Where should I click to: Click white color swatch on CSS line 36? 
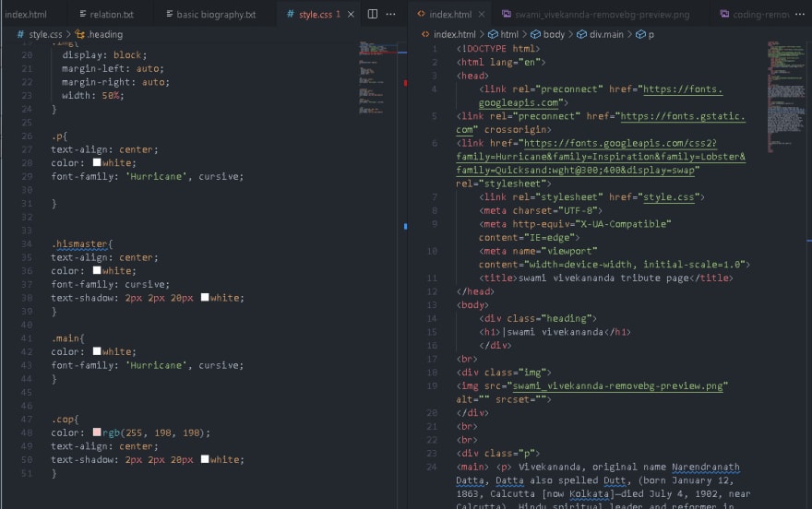97,270
